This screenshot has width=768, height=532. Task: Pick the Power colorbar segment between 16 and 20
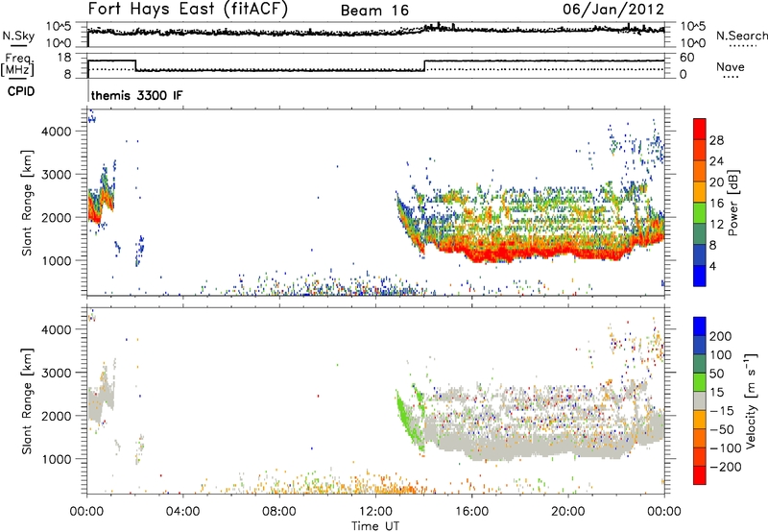point(700,192)
